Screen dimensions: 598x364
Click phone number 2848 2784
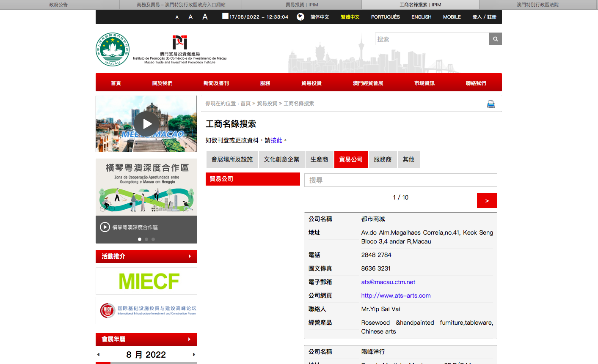[x=376, y=255]
